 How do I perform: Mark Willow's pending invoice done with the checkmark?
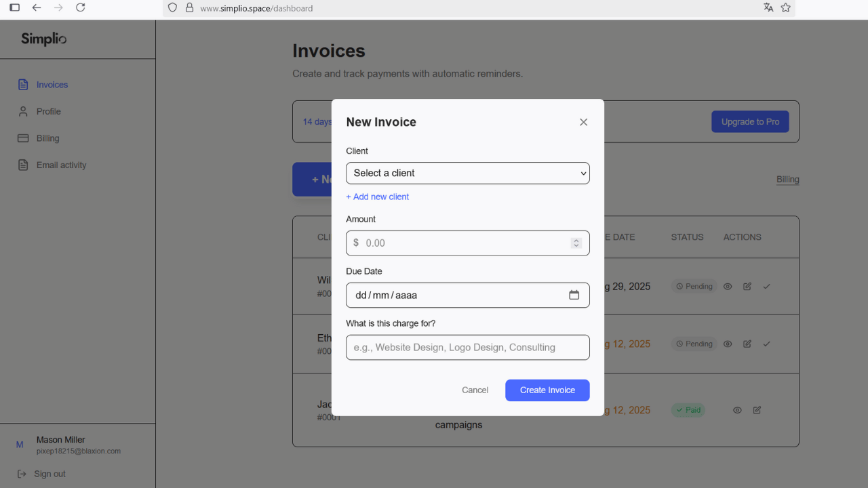(767, 286)
